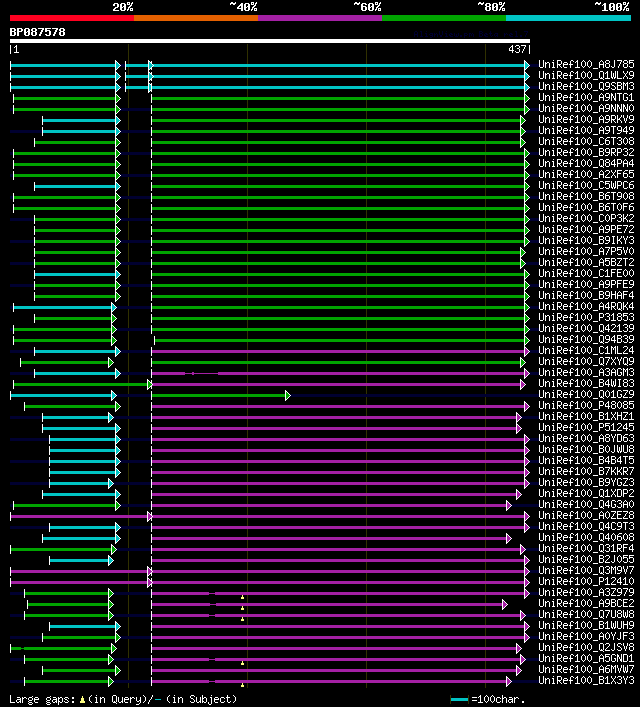Select UniRef100_Q1XDP2 entry
The width and height of the screenshot is (640, 707).
[586, 493]
